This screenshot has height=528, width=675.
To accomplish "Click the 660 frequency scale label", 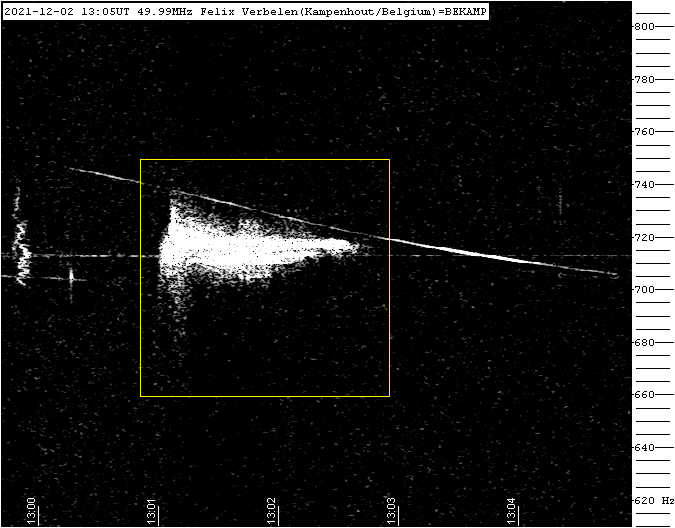I will tap(644, 394).
